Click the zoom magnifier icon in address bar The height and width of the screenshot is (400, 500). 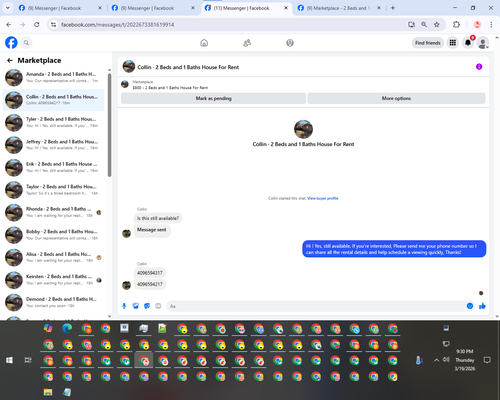click(424, 25)
